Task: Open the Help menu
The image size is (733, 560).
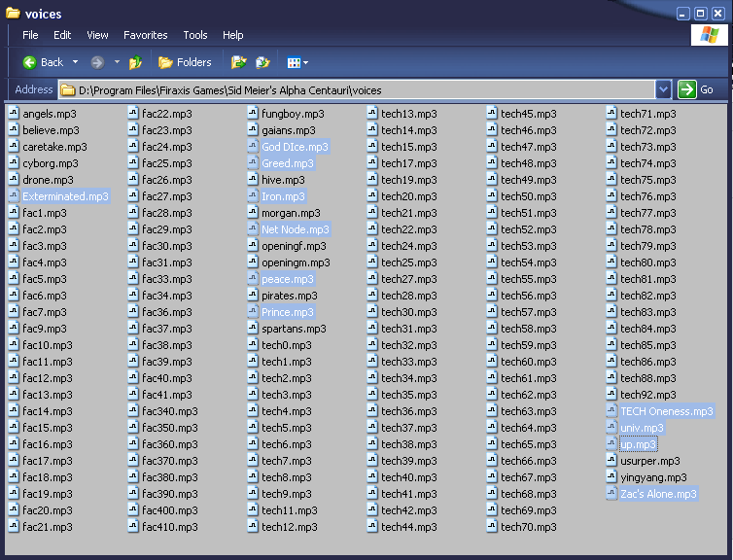Action: 233,35
